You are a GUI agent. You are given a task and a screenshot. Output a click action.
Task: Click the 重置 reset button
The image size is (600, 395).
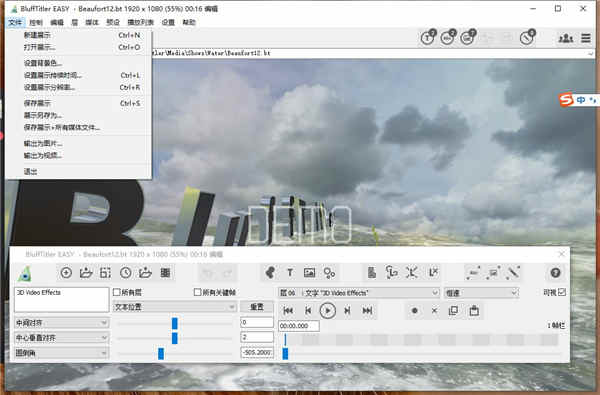pyautogui.click(x=257, y=307)
